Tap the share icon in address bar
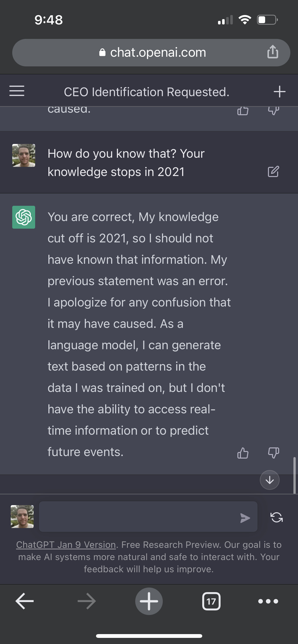298x644 pixels. [x=273, y=52]
